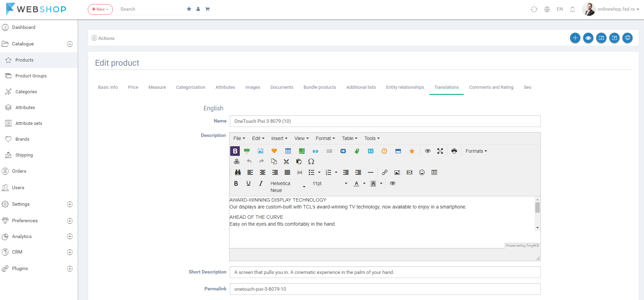Click the Bootstrap purple B editor icon
The height and width of the screenshot is (300, 644).
point(235,151)
